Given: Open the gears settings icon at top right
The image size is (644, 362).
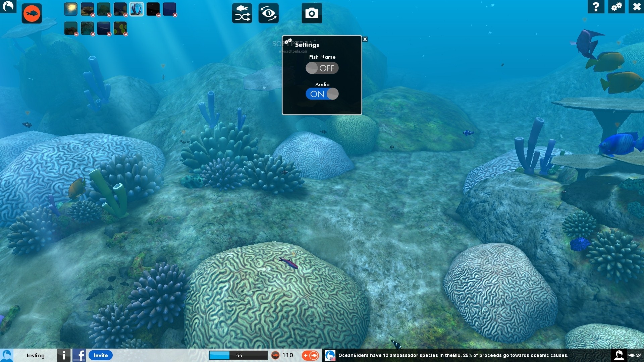Looking at the screenshot, I should pos(616,6).
